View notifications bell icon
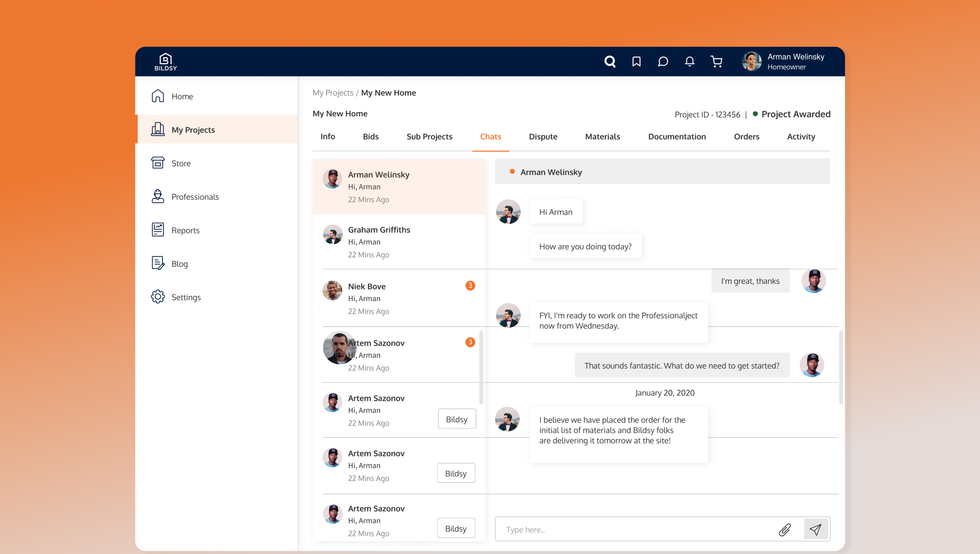This screenshot has width=980, height=554. click(689, 62)
